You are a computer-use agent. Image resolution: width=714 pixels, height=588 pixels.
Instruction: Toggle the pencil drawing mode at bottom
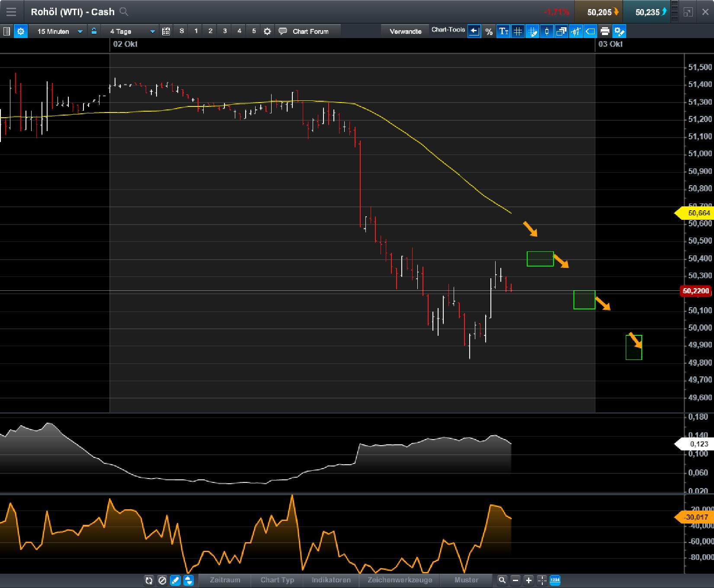pos(175,581)
